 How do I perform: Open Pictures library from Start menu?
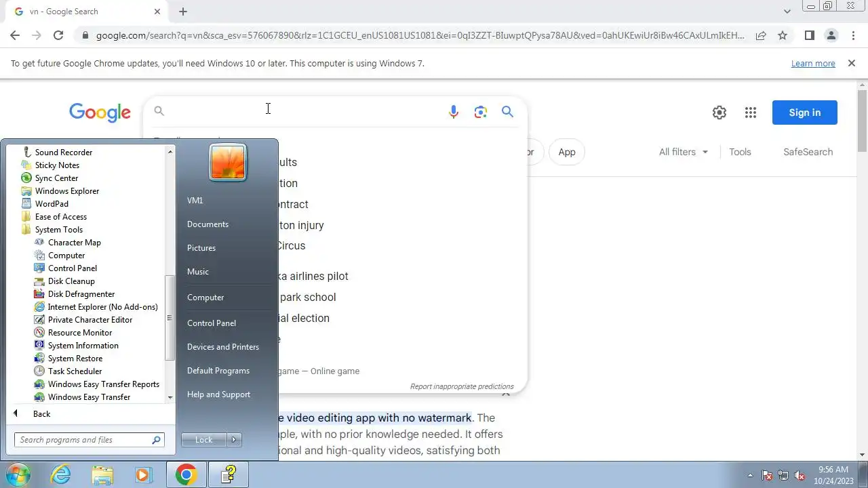point(201,248)
